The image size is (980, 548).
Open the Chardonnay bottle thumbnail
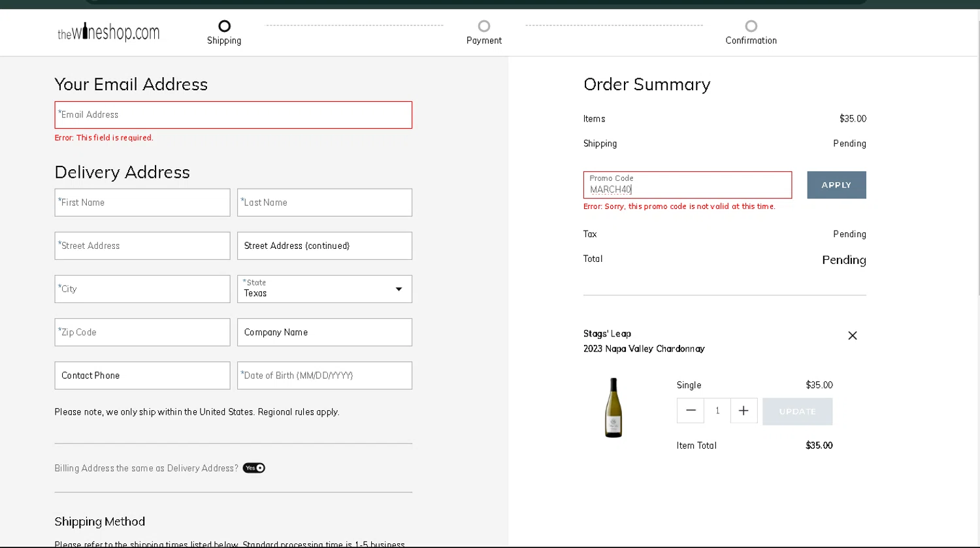613,408
